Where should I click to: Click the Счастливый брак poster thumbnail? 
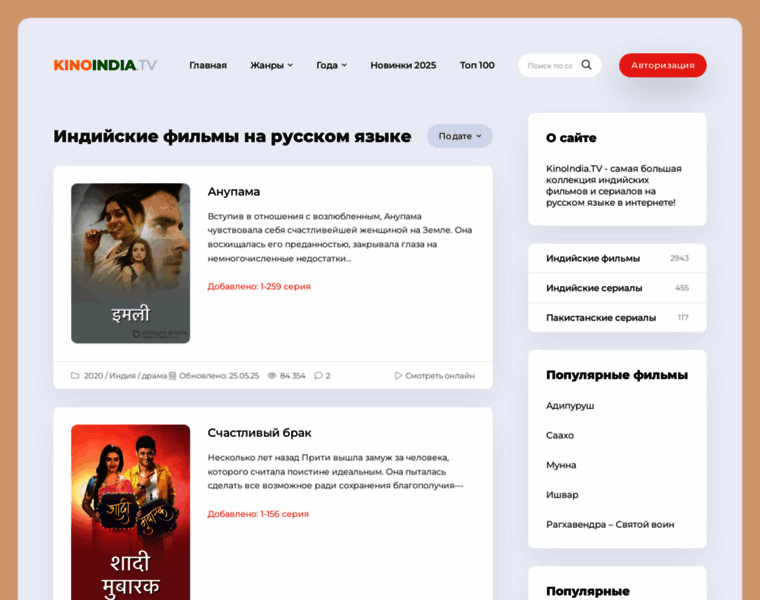click(130, 512)
